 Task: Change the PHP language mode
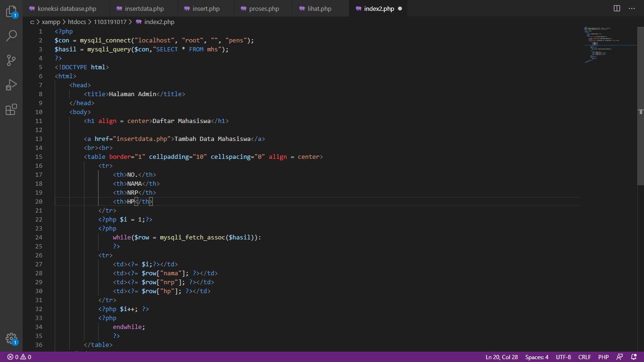coord(603,357)
